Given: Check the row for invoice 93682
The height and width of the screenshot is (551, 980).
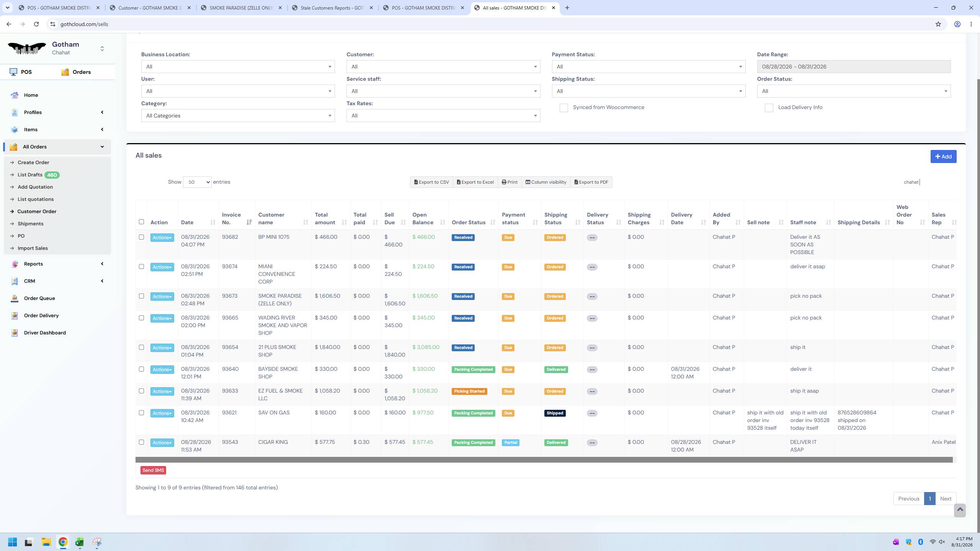Looking at the screenshot, I should click(141, 237).
